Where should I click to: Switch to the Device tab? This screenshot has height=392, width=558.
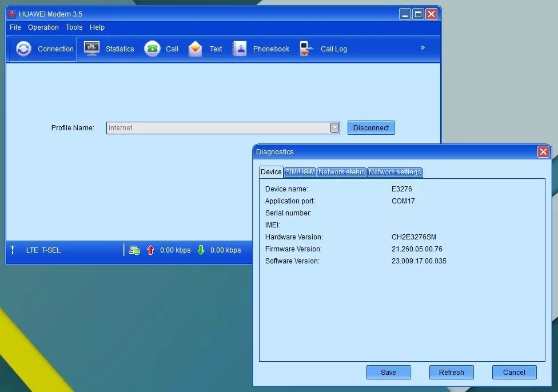(x=271, y=172)
